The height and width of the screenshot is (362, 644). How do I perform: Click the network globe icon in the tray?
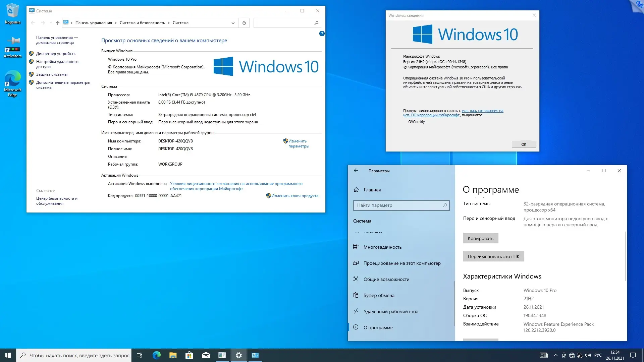coord(572,355)
